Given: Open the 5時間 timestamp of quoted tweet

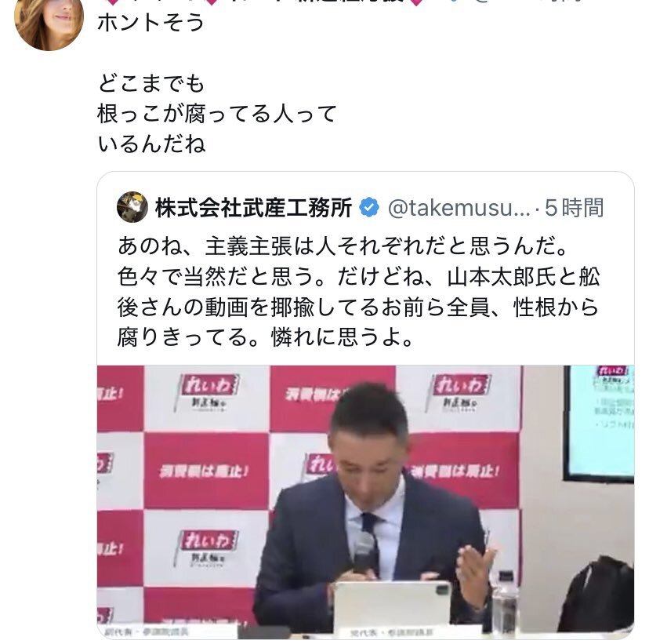Looking at the screenshot, I should click(574, 208).
